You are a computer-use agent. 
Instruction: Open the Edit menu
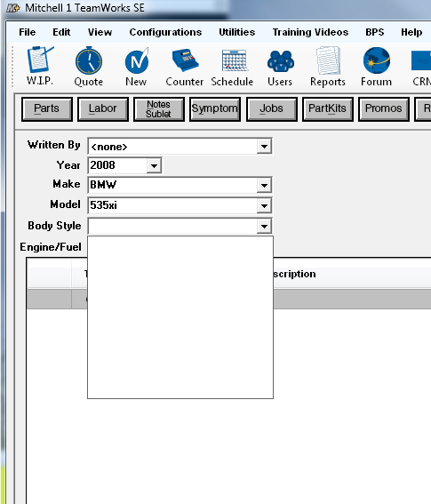pyautogui.click(x=61, y=32)
